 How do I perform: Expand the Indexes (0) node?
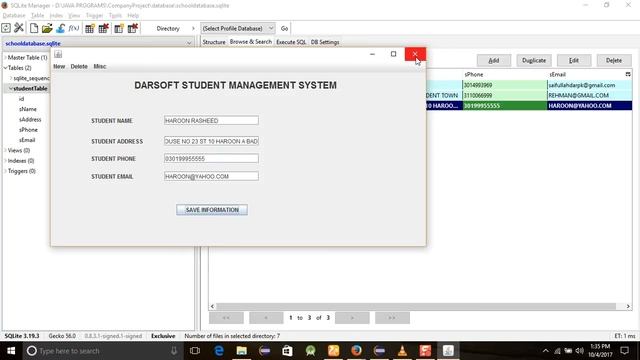(x=5, y=161)
